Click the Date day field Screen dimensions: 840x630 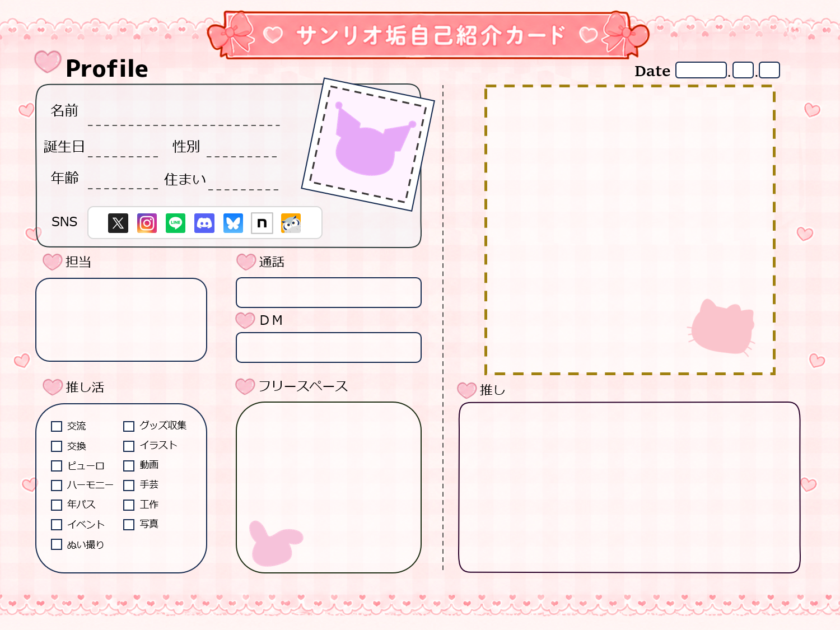point(769,70)
